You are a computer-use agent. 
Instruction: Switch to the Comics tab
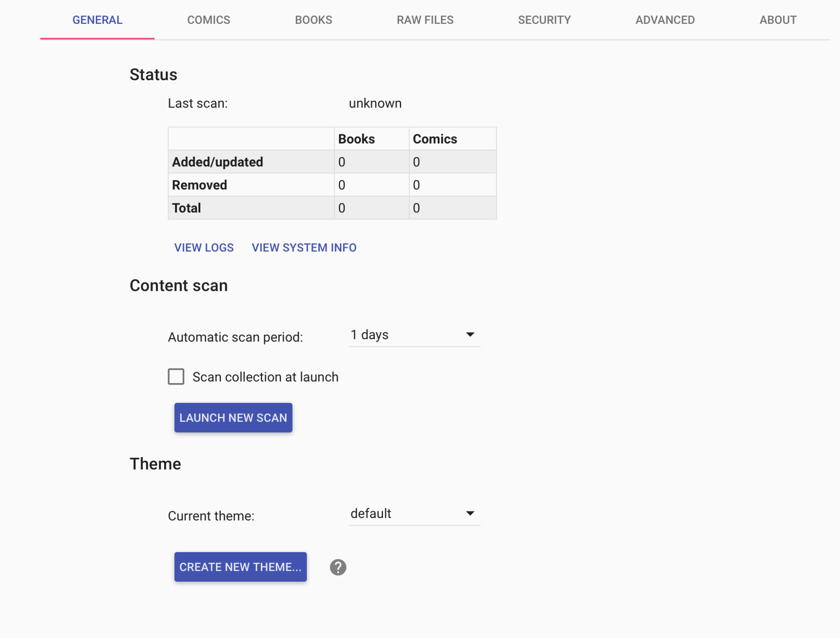tap(209, 20)
